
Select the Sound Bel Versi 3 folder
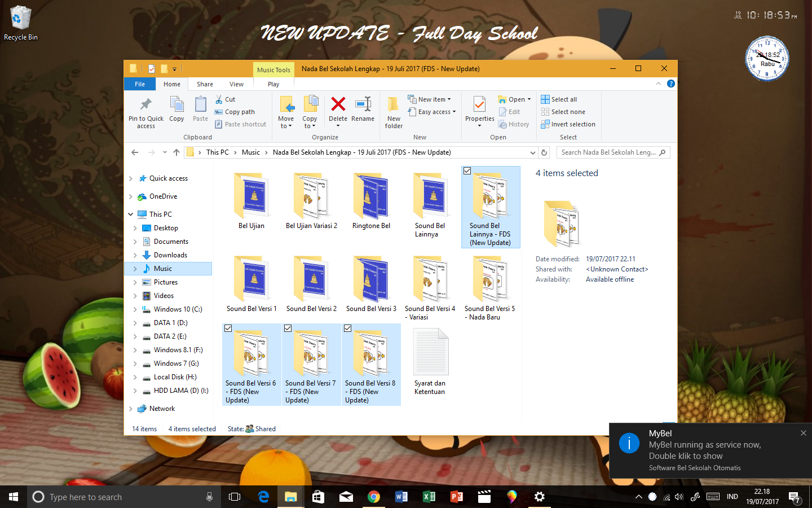point(371,284)
